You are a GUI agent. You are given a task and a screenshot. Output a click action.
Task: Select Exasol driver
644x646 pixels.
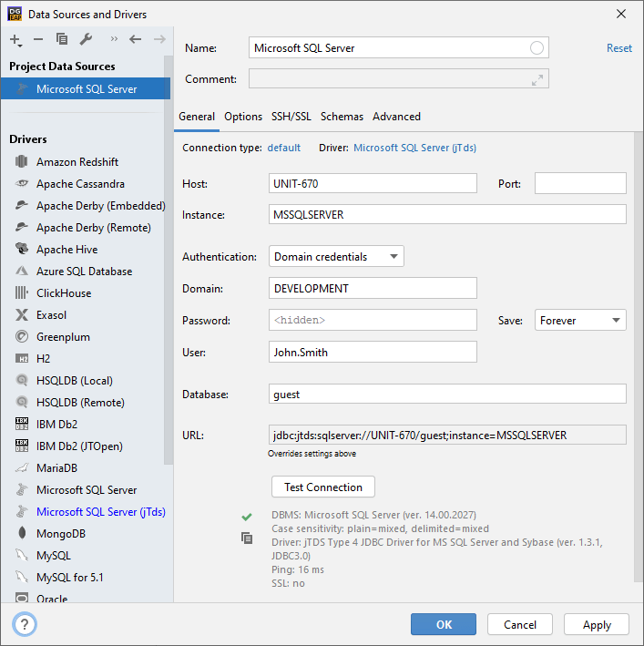[86, 314]
